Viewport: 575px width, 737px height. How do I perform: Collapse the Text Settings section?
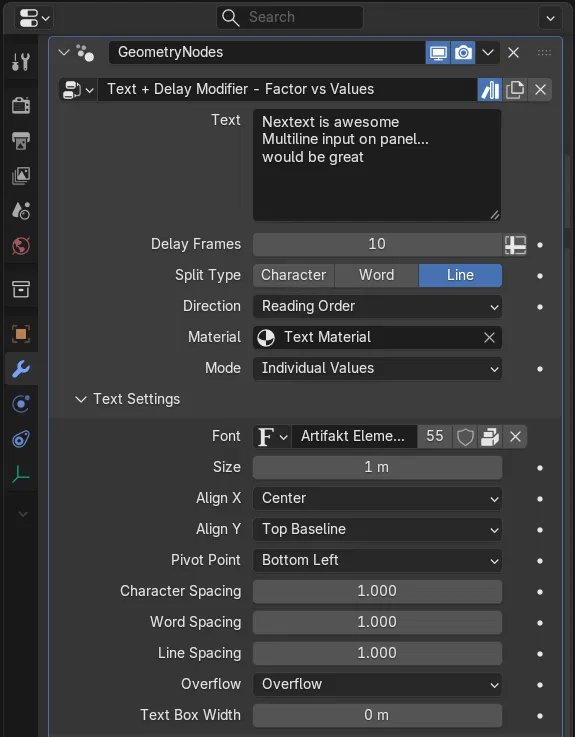pyautogui.click(x=81, y=400)
